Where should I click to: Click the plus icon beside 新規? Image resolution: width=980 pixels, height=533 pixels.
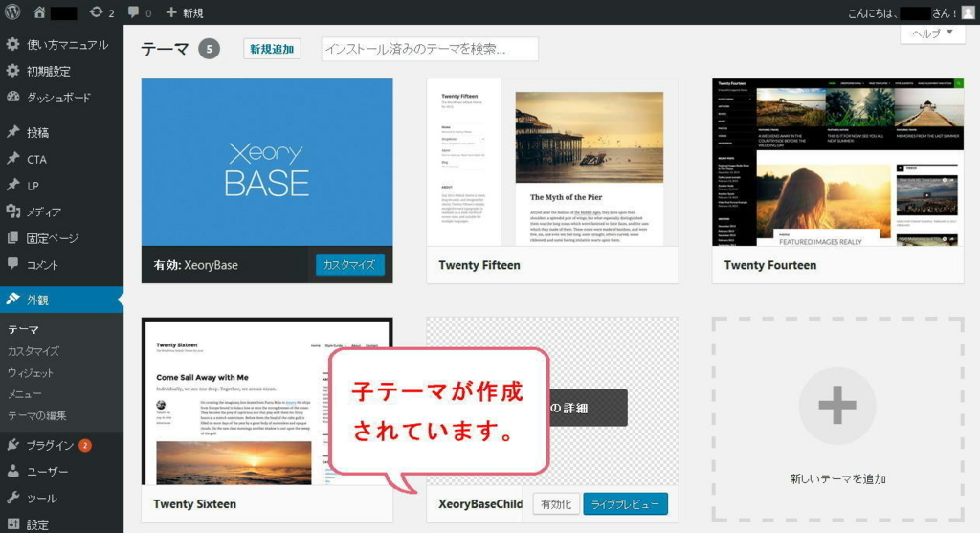click(x=171, y=11)
